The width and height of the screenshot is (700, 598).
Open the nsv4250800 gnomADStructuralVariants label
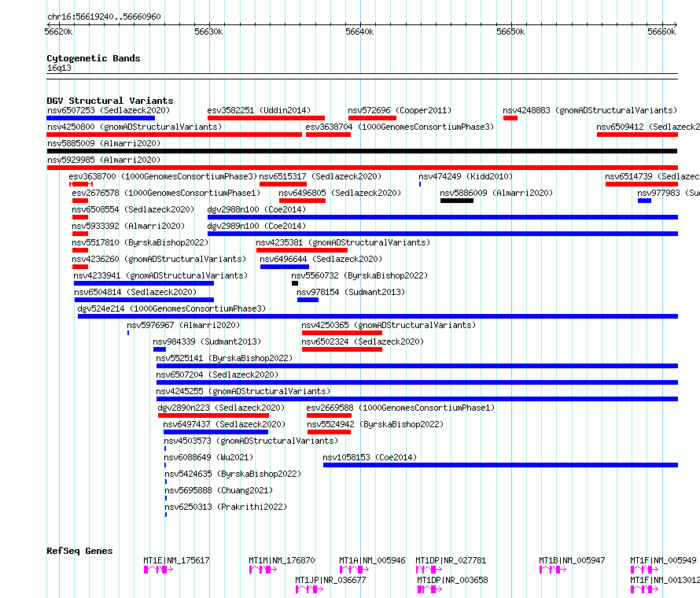click(x=134, y=127)
